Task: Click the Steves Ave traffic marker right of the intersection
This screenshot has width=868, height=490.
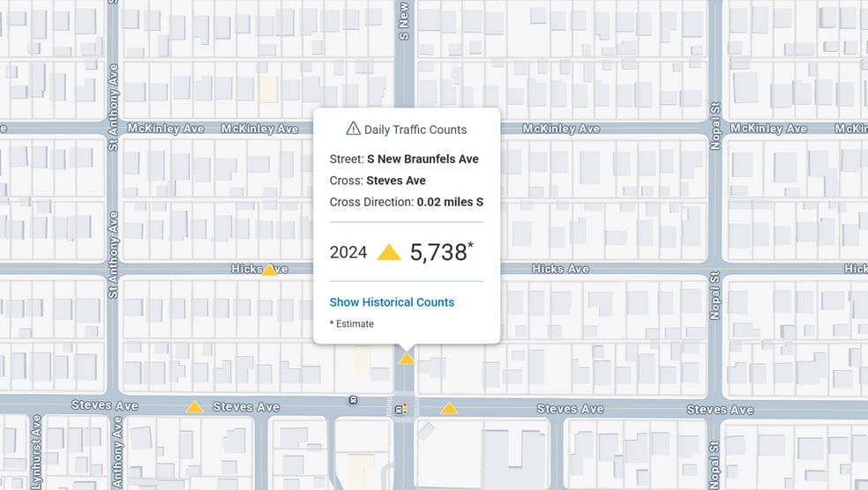Action: point(449,408)
